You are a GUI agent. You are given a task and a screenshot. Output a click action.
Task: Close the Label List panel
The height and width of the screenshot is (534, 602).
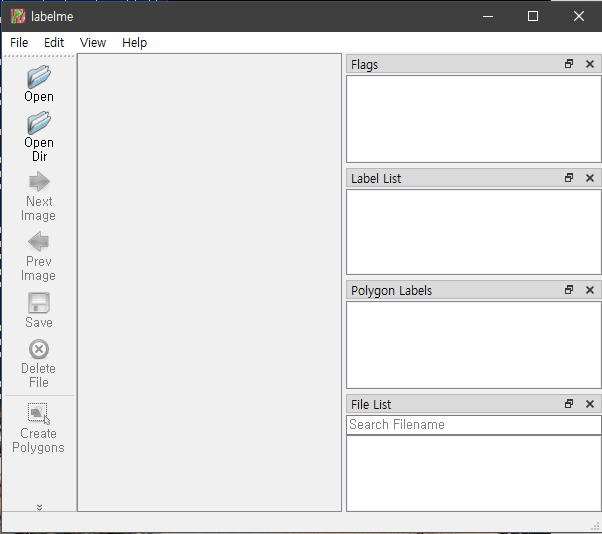tap(590, 178)
